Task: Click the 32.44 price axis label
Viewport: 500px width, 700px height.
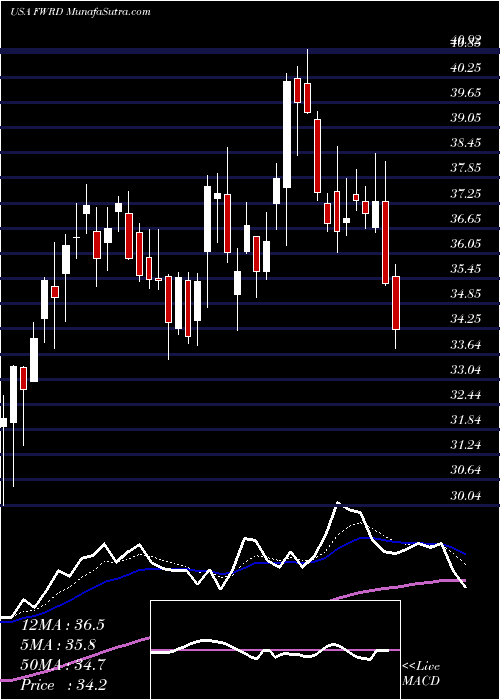Action: tap(466, 395)
